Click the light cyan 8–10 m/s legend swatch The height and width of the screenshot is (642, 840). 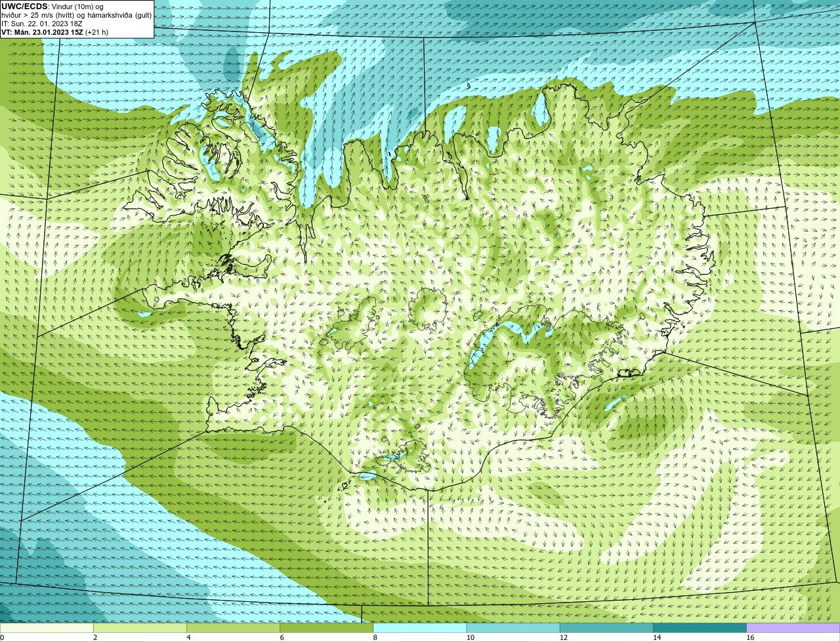coord(419,628)
